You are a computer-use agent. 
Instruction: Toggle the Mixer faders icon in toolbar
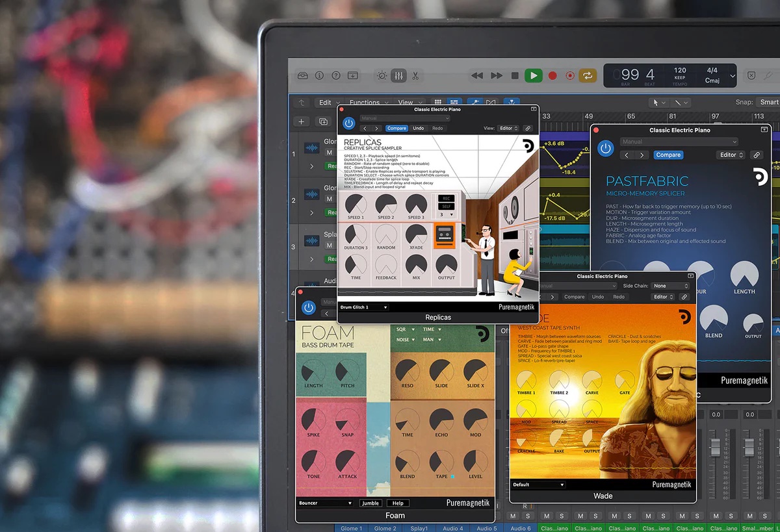pos(398,75)
